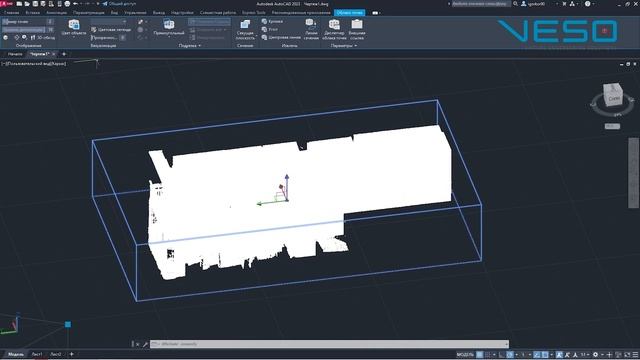640x360 pixels.
Task: Toggle ortho mode in status bar
Action: point(502,354)
